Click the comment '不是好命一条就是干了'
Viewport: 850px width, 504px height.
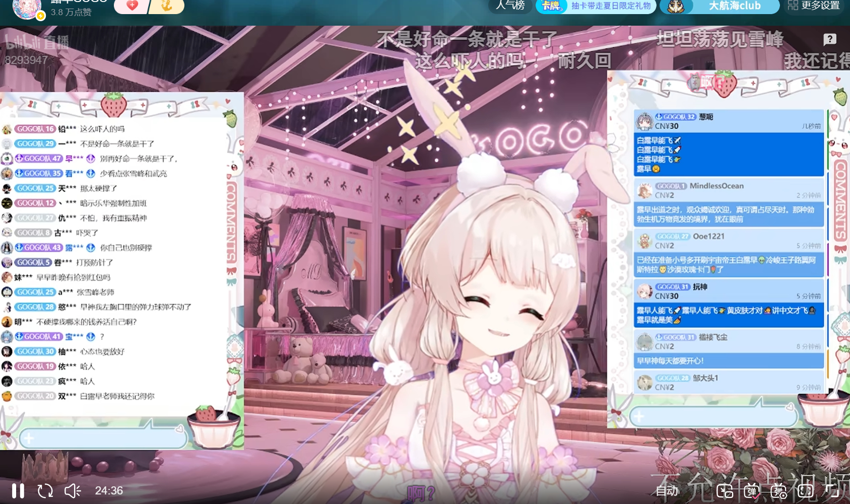(117, 143)
